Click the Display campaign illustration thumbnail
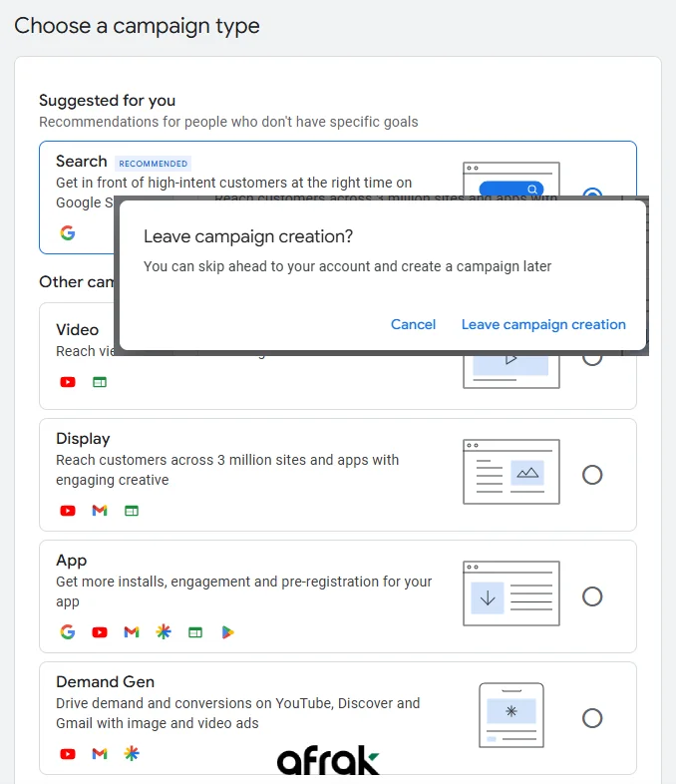This screenshot has height=784, width=676. pos(511,472)
